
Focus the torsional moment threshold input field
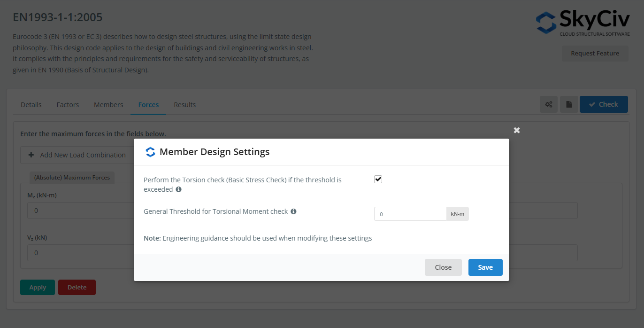pyautogui.click(x=410, y=214)
